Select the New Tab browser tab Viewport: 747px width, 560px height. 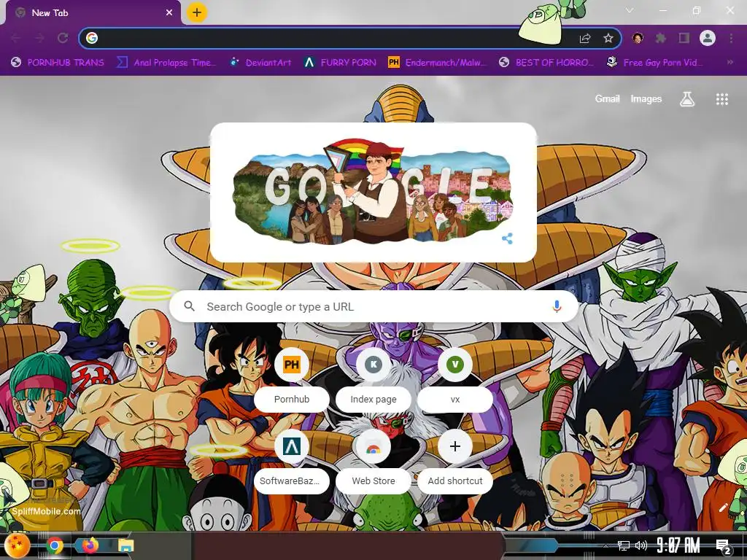(93, 13)
